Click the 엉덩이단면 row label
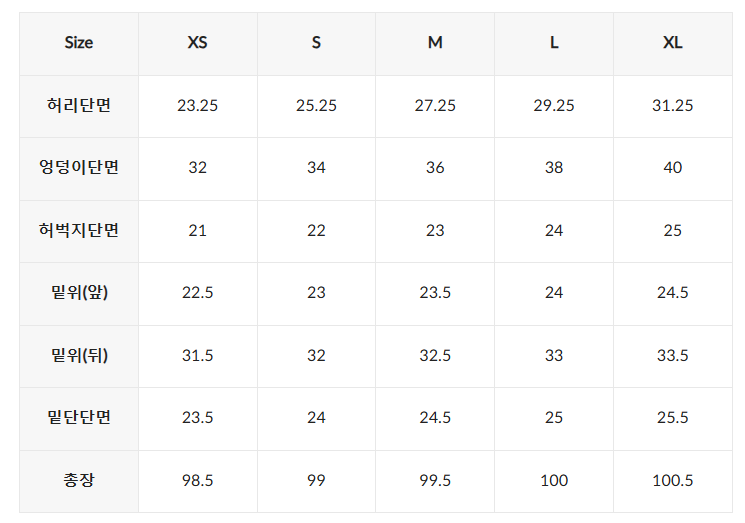Image resolution: width=745 pixels, height=523 pixels. (79, 168)
